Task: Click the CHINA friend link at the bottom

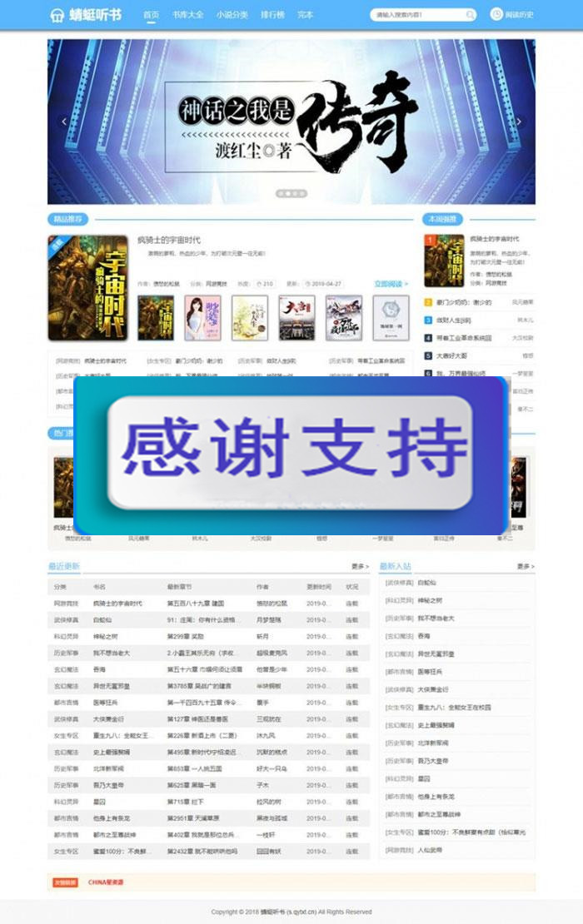Action: coord(106,882)
